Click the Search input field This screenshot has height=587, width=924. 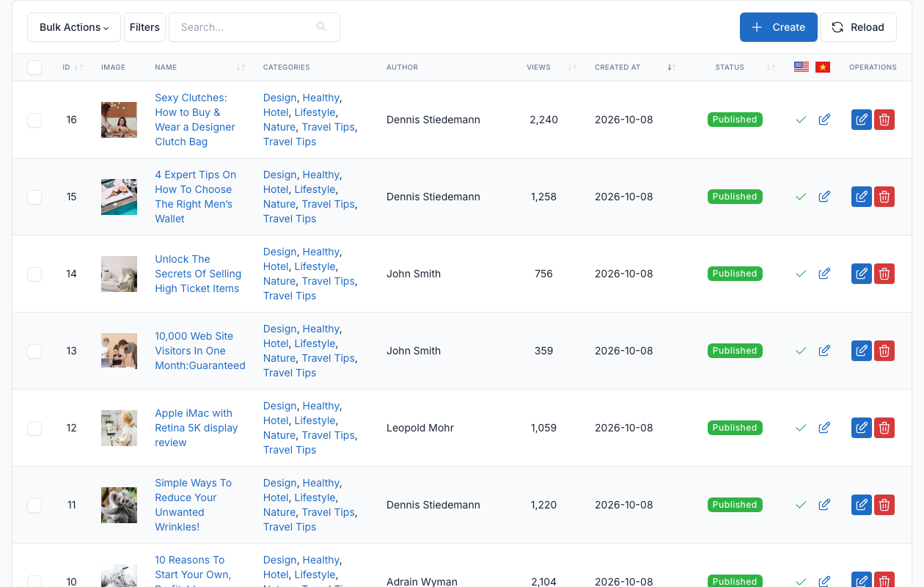[254, 27]
